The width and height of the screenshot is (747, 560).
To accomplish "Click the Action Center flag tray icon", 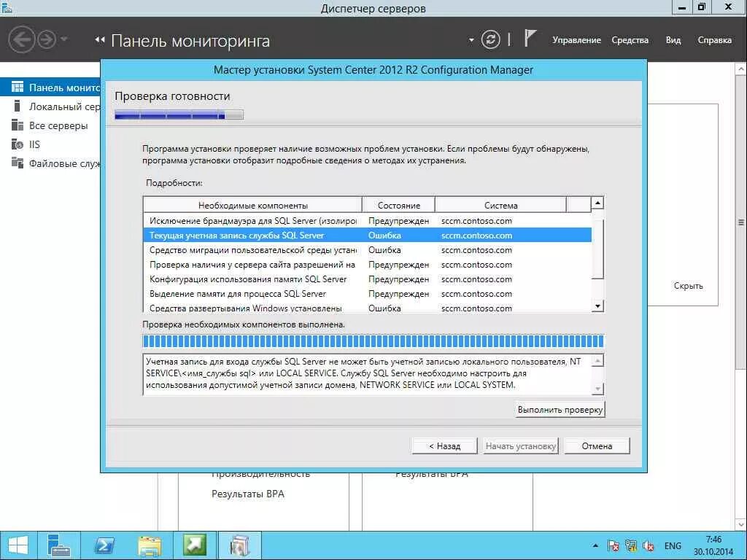I will click(613, 545).
